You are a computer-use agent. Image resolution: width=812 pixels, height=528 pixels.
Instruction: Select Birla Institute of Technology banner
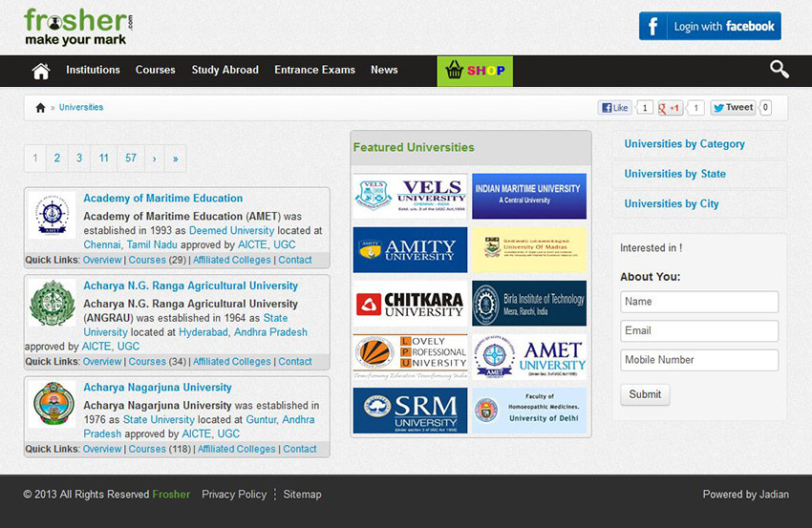click(529, 304)
